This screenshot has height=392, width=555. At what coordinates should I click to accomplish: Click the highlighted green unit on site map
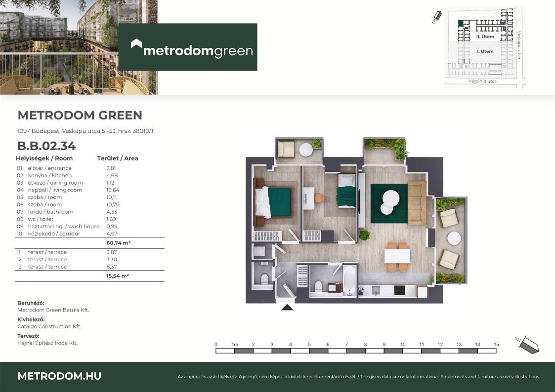[x=461, y=23]
